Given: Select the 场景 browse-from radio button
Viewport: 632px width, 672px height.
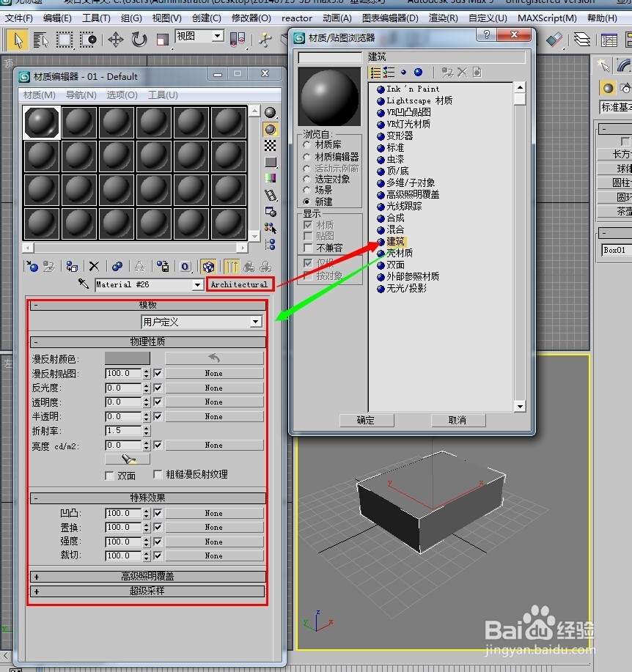Looking at the screenshot, I should 306,190.
